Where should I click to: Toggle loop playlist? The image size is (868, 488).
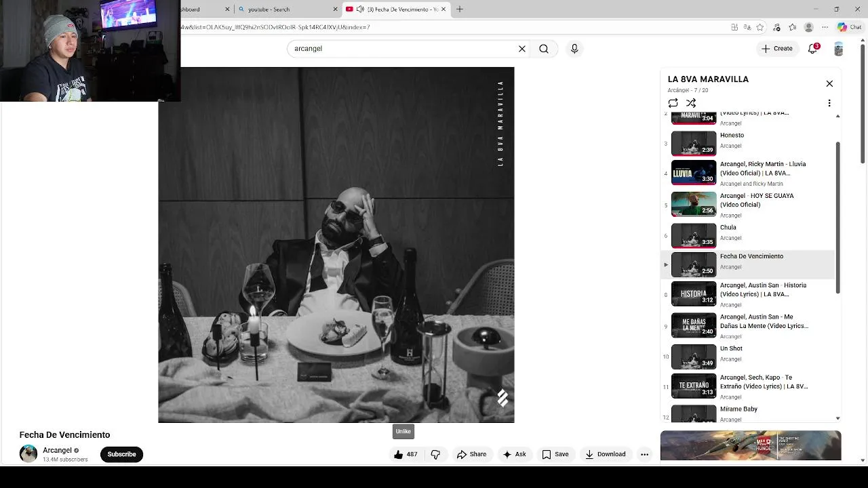[673, 103]
